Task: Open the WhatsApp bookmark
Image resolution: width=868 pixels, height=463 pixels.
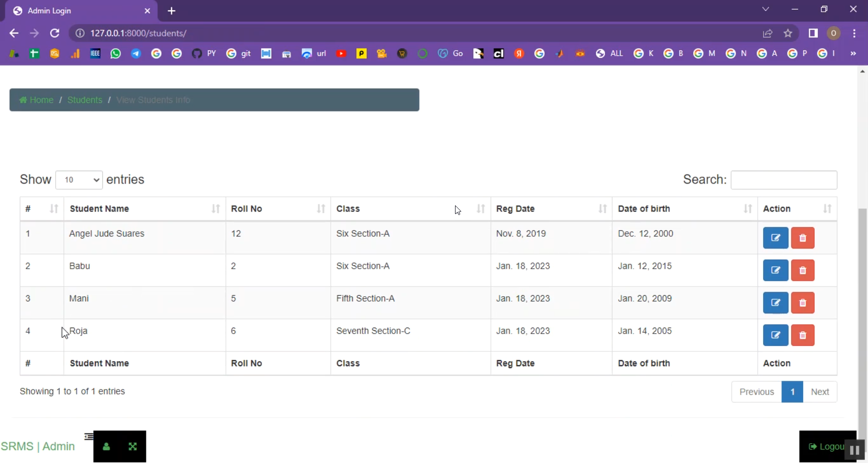Action: click(x=116, y=53)
